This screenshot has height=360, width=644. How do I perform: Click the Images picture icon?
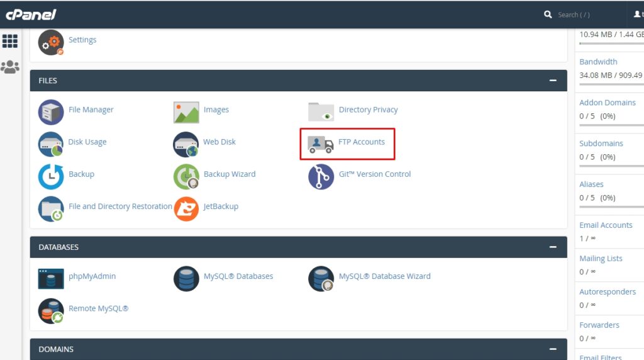[x=186, y=112]
